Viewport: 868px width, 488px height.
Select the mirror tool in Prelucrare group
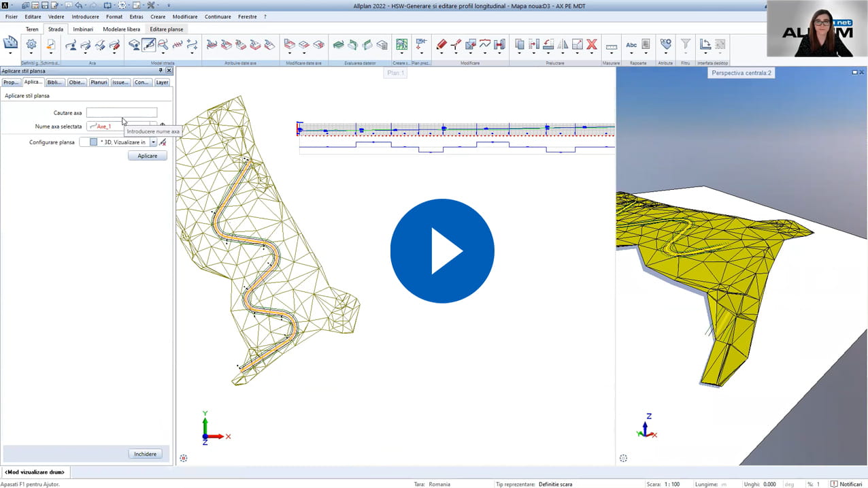point(563,45)
